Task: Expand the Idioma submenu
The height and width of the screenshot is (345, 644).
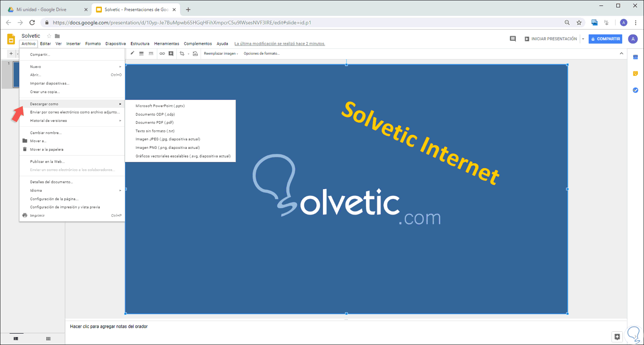Action: pos(72,191)
